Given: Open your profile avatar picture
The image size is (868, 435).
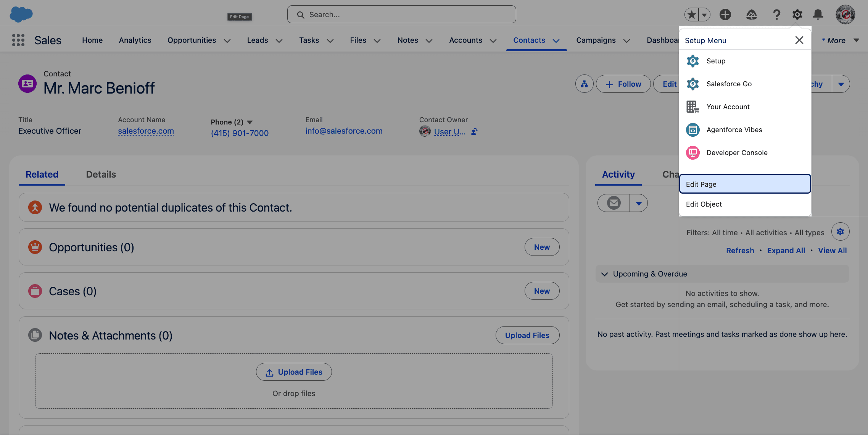Looking at the screenshot, I should click(845, 15).
